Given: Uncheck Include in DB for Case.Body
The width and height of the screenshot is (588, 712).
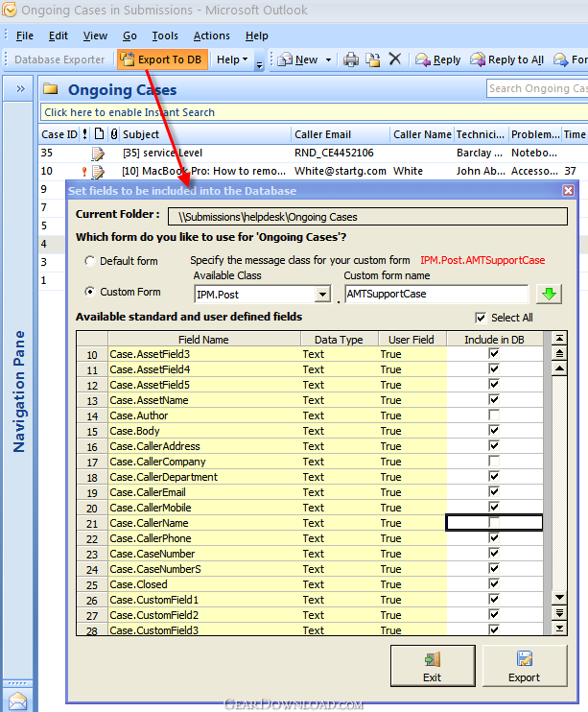Looking at the screenshot, I should coord(494,430).
